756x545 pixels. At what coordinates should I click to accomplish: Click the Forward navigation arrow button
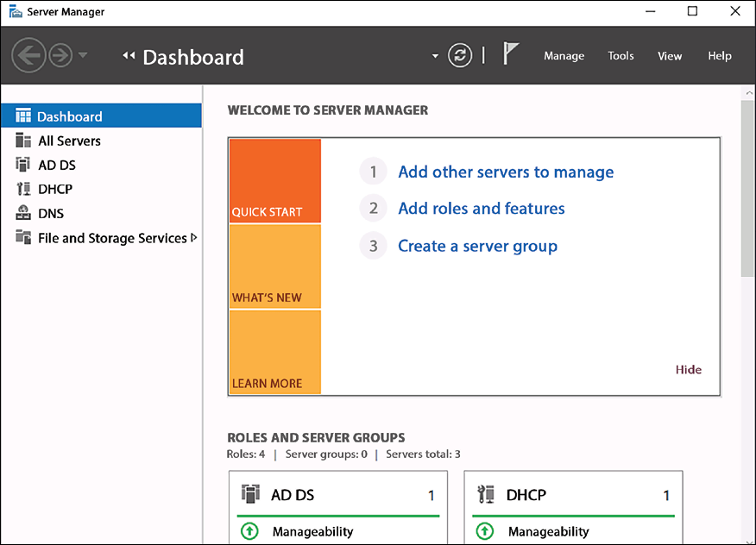pos(60,55)
